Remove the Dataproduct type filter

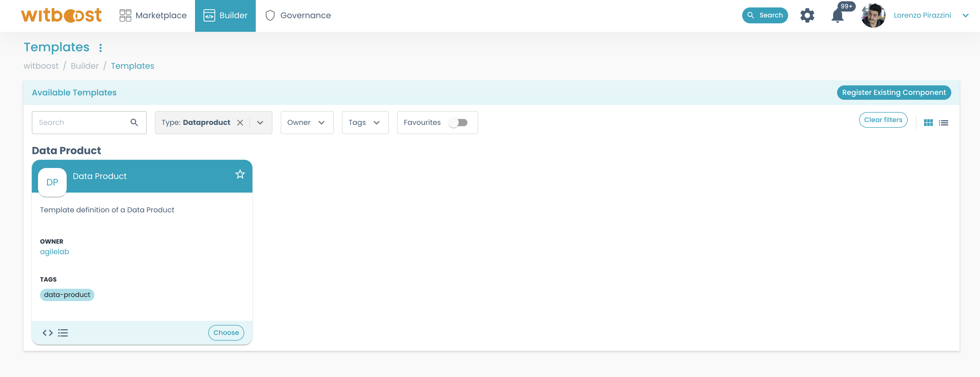[240, 123]
